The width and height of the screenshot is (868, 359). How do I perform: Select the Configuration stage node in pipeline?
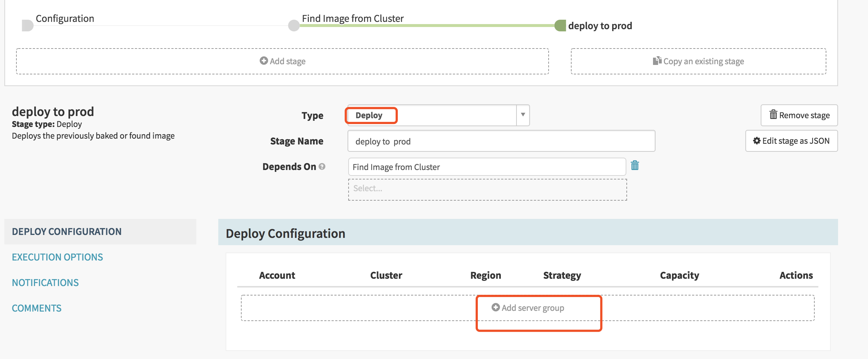click(28, 26)
